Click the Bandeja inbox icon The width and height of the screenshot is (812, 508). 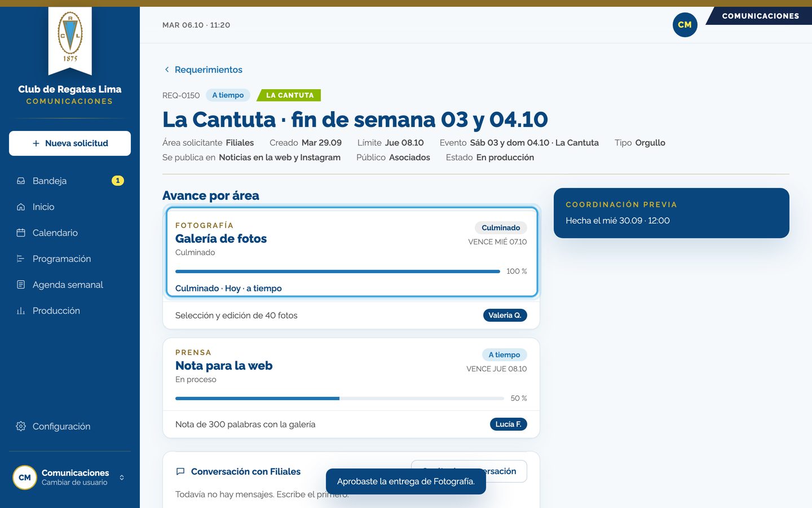point(21,181)
